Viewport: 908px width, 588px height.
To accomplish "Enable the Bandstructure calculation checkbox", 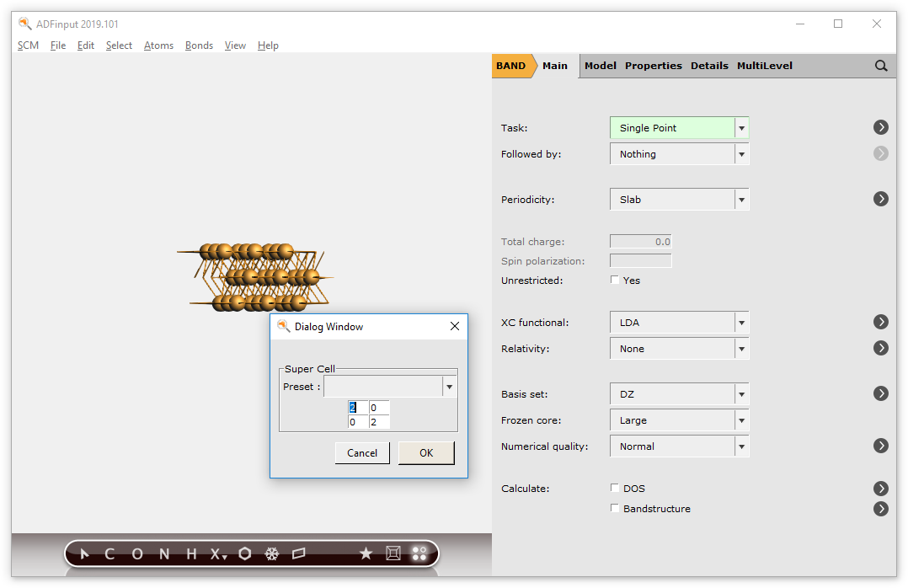I will click(x=615, y=509).
